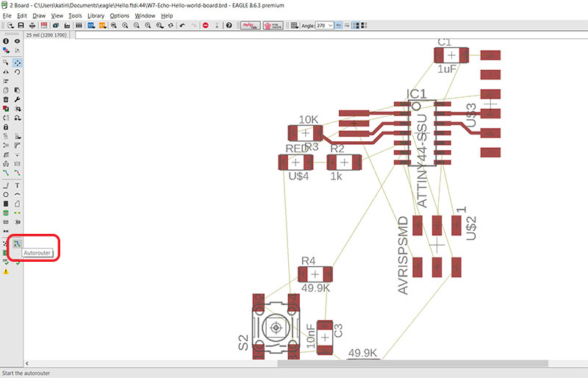Save the board with floppy icon

(x=21, y=26)
